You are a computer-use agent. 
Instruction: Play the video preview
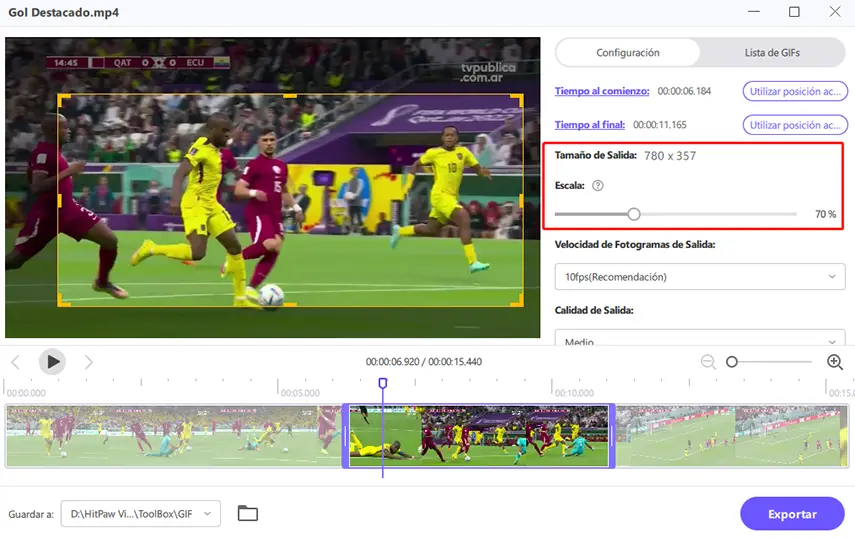point(52,362)
